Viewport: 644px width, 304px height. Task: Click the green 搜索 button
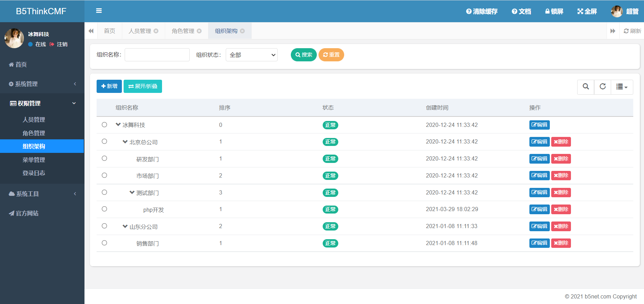[304, 55]
